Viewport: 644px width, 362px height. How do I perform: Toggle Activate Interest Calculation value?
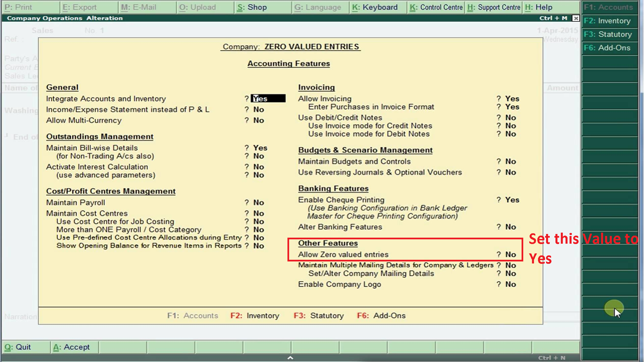259,167
